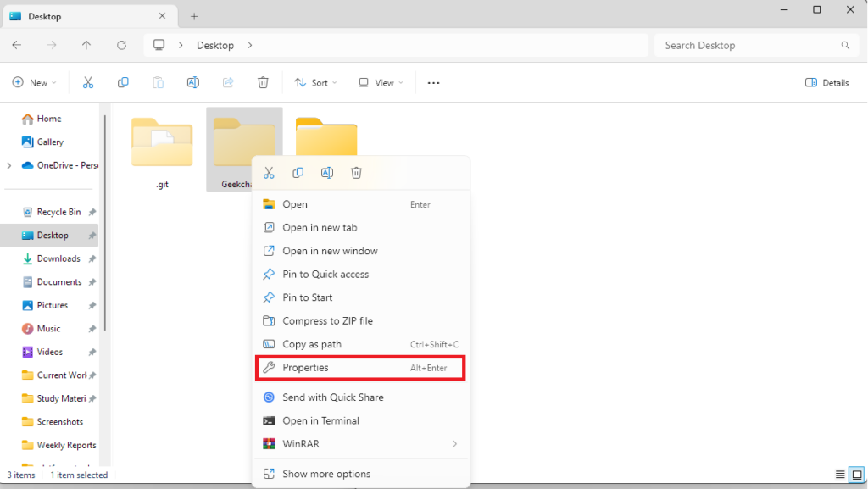Add a new tab with the plus icon
The image size is (868, 489).
coord(194,16)
